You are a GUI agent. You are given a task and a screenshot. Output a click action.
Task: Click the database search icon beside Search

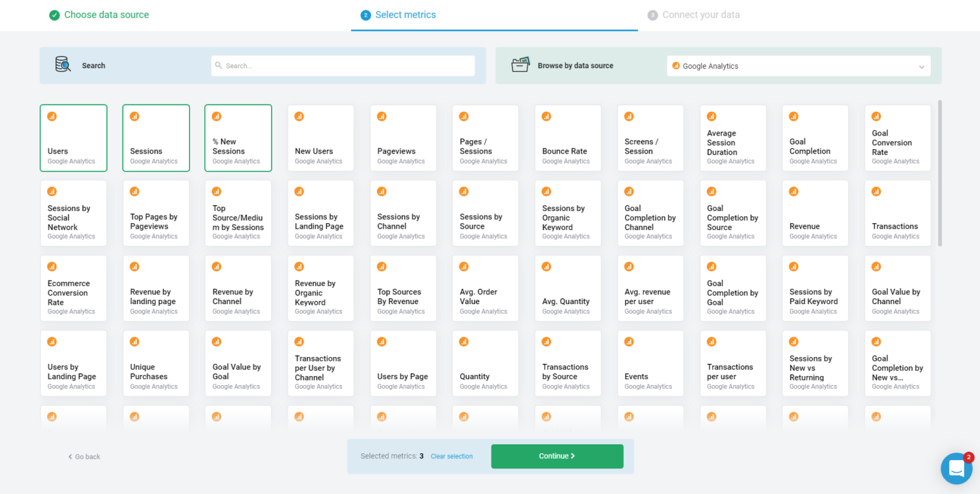pos(62,64)
